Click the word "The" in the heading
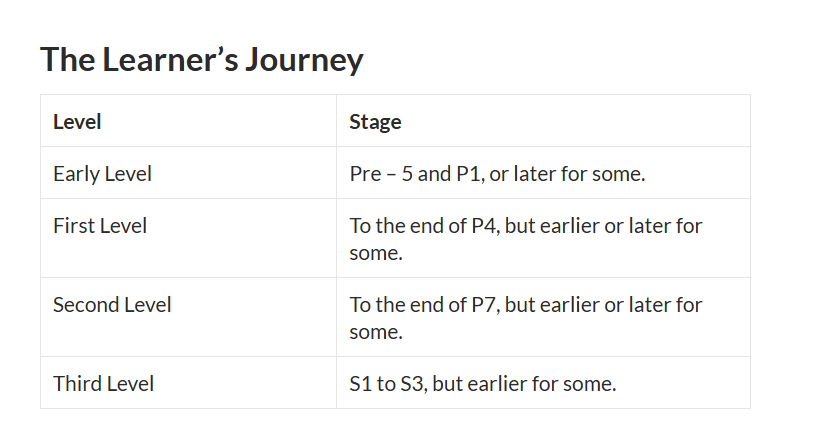This screenshot has height=442, width=835. [x=66, y=61]
